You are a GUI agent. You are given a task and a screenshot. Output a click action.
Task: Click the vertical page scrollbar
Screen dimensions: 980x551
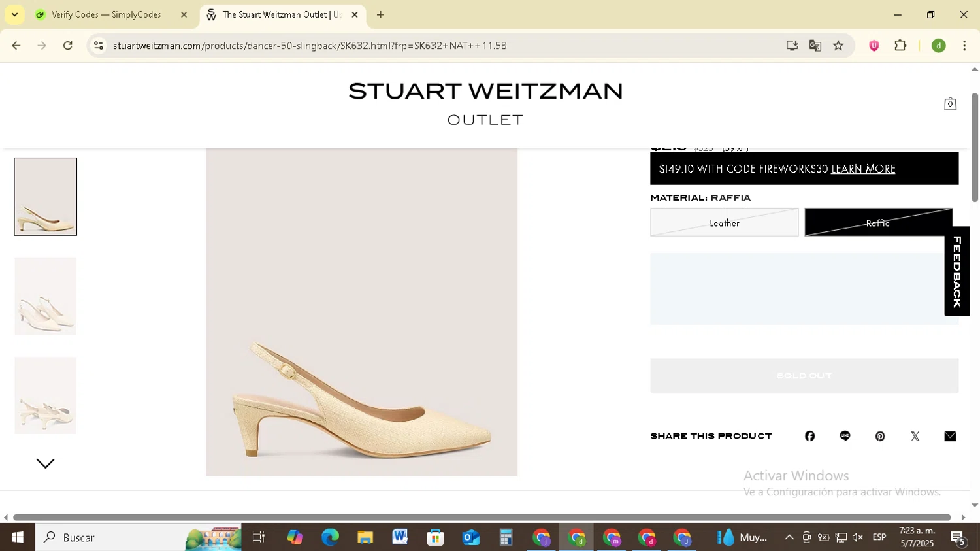point(975,147)
